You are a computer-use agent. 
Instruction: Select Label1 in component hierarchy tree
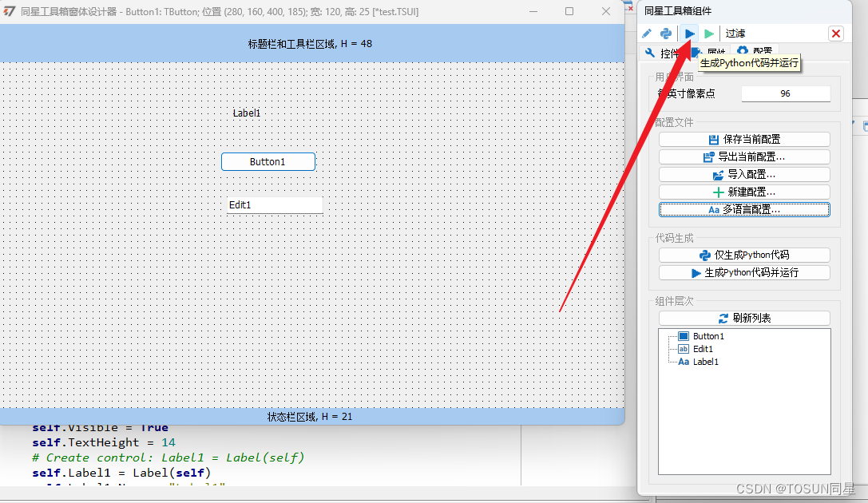tap(705, 362)
